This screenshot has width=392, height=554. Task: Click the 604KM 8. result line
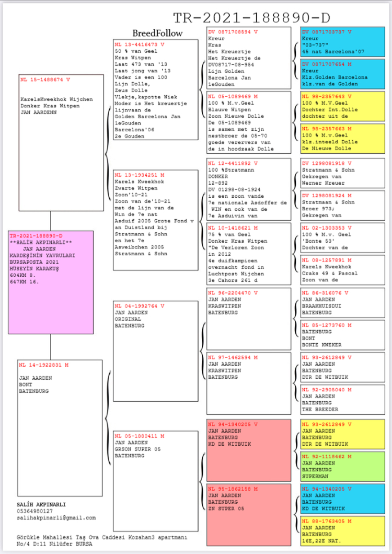pyautogui.click(x=22, y=275)
